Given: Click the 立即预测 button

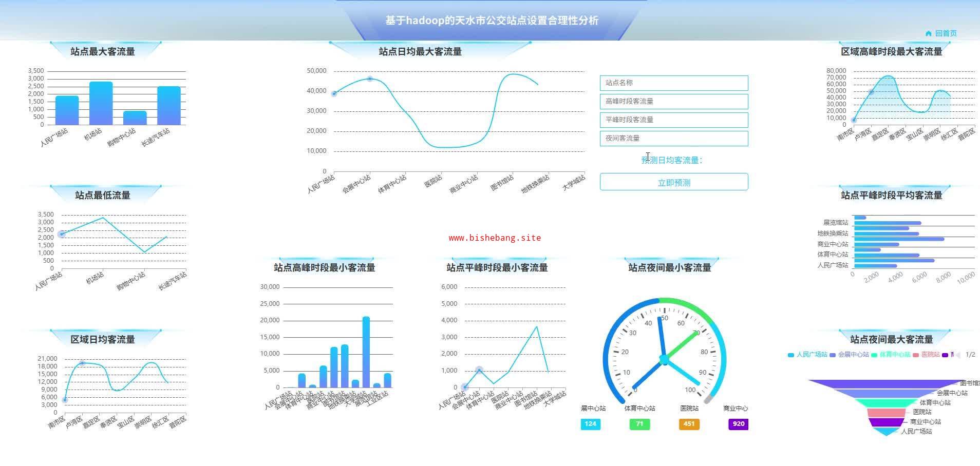Looking at the screenshot, I should coord(674,182).
